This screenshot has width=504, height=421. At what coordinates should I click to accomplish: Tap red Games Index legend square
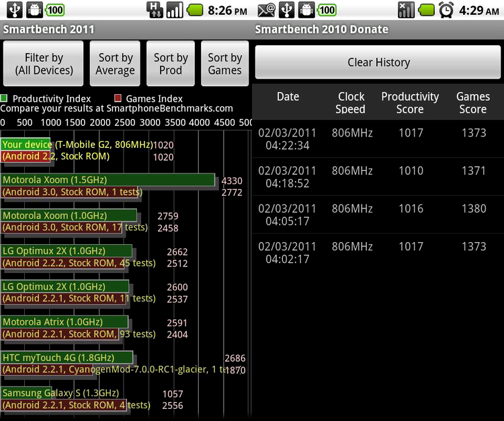[118, 98]
